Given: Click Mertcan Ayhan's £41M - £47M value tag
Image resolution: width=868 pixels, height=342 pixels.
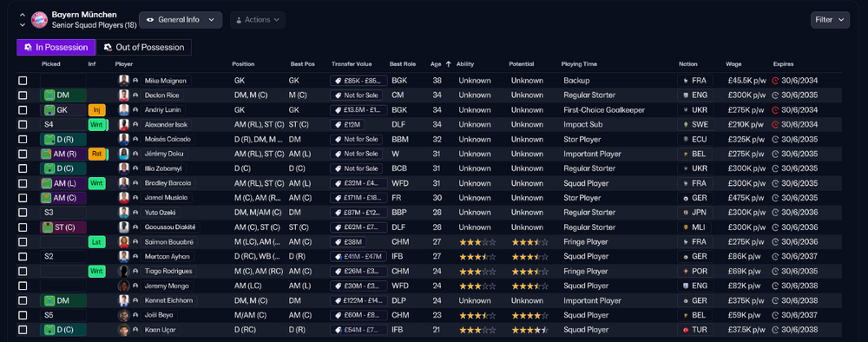Looking at the screenshot, I should (358, 256).
